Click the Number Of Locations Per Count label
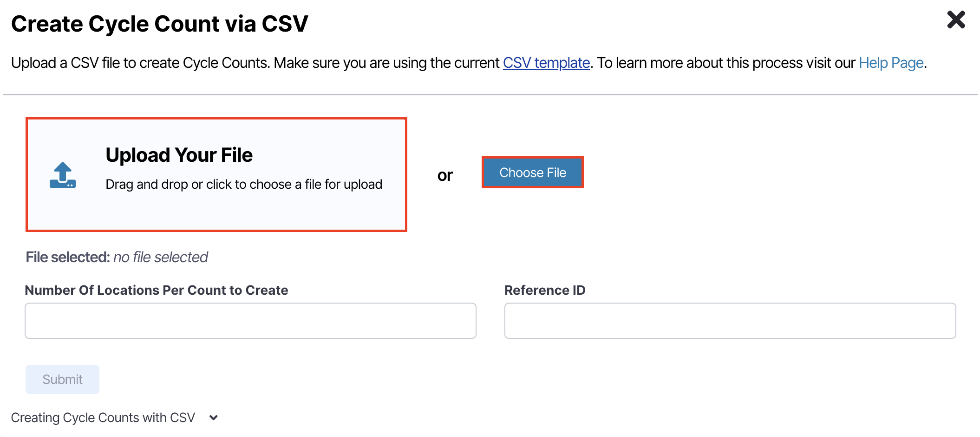Image resolution: width=980 pixels, height=437 pixels. (x=157, y=290)
